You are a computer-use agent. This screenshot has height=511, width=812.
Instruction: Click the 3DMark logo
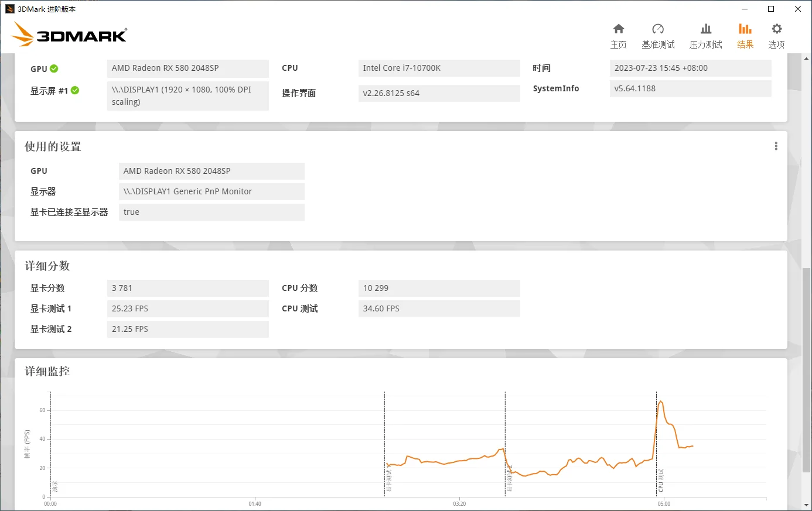pos(69,35)
